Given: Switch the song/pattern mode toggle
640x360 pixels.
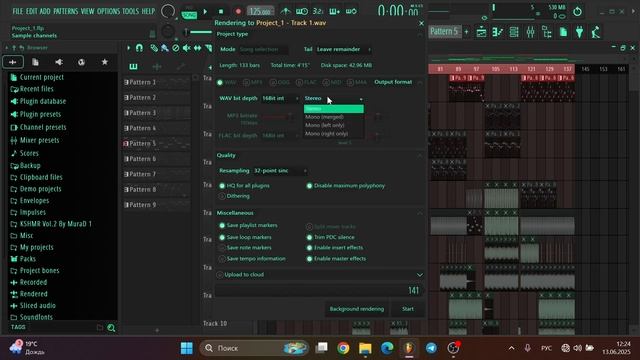Looking at the screenshot, I should 189,14.
